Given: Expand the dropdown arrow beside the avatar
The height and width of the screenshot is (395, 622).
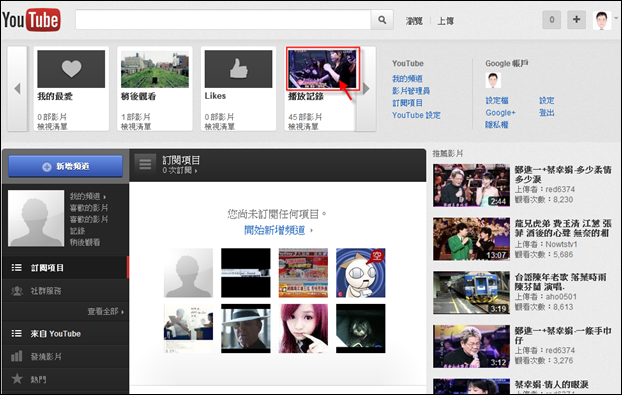Looking at the screenshot, I should point(616,18).
